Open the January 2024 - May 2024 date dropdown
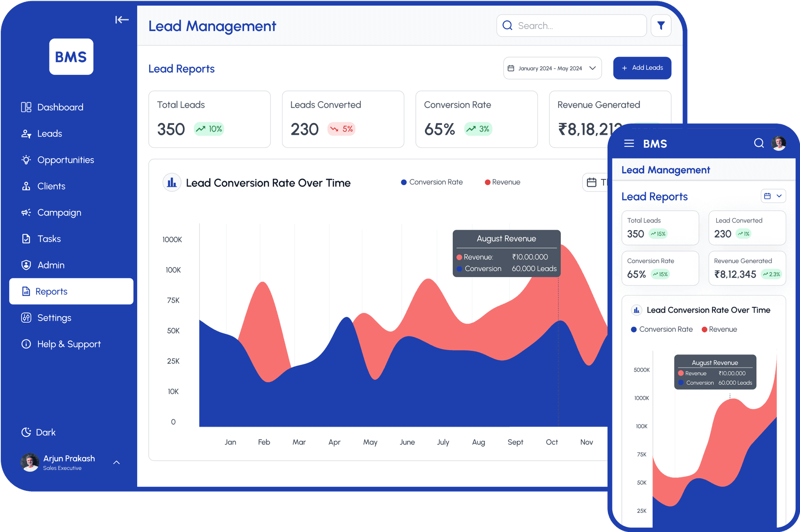The image size is (800, 532). pos(552,68)
